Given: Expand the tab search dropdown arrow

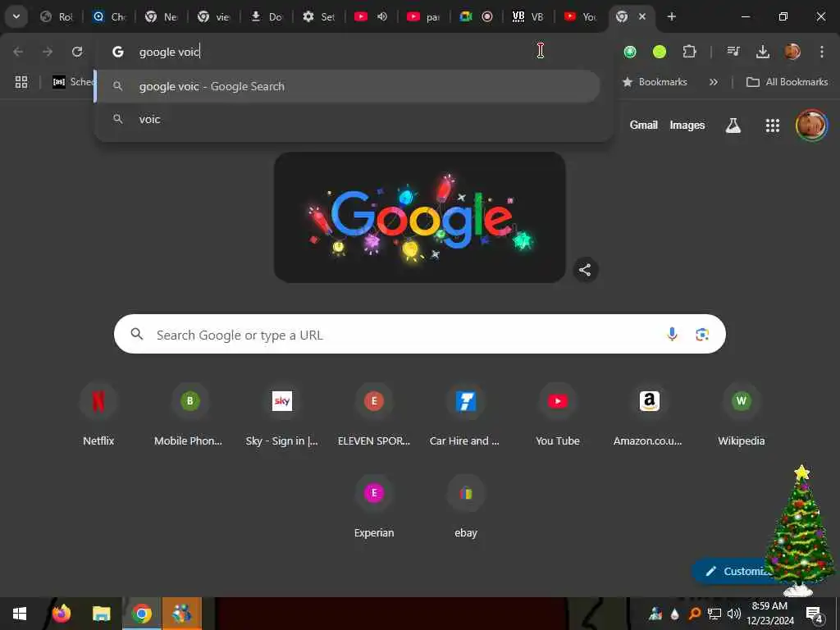Looking at the screenshot, I should [x=16, y=16].
